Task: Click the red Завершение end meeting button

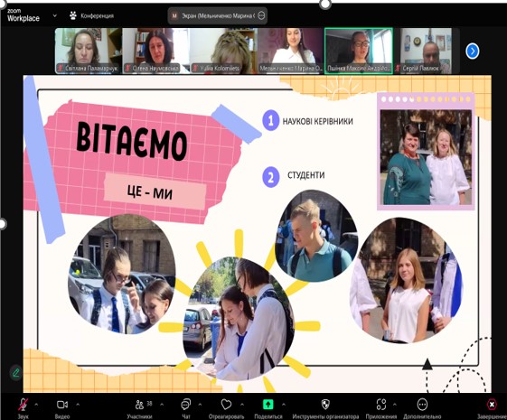Action: click(492, 405)
